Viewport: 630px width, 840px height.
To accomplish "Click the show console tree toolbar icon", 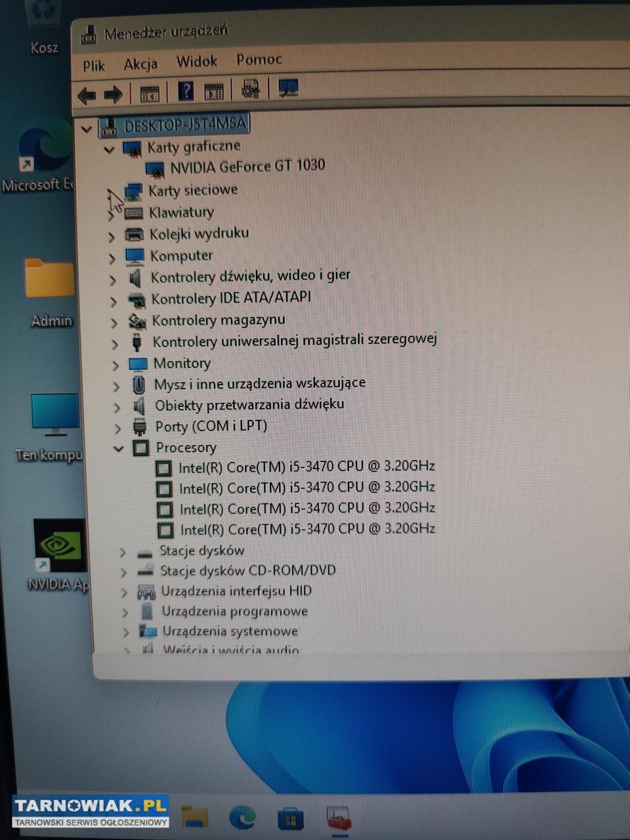I will coord(150,93).
